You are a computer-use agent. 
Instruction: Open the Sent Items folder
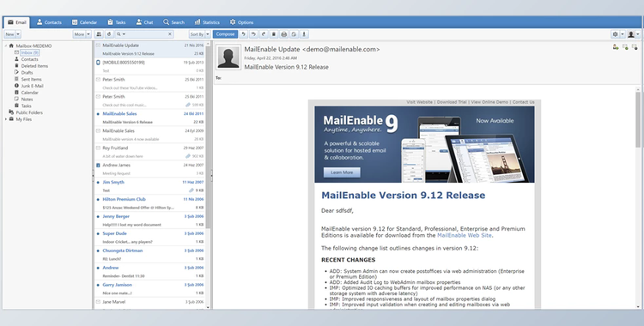pos(31,79)
